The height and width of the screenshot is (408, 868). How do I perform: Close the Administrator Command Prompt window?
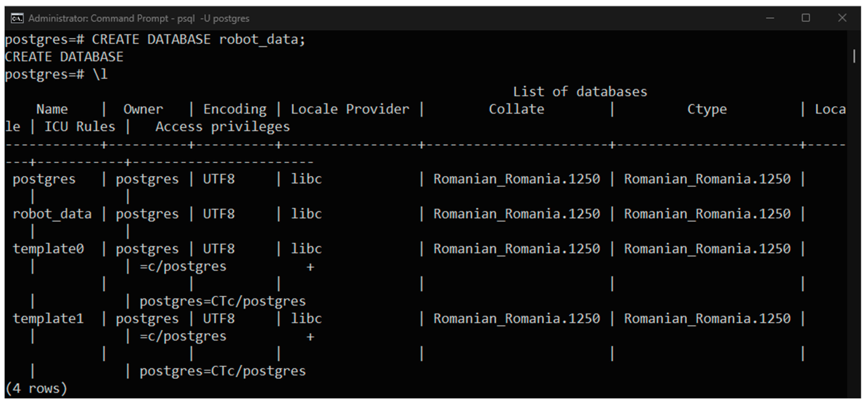[x=842, y=18]
